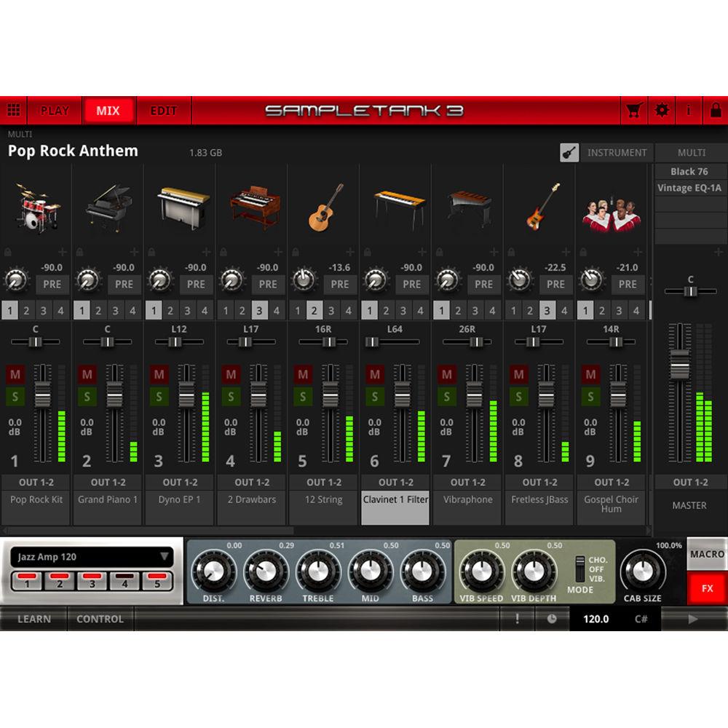This screenshot has width=728, height=728.
Task: Switch the MODE lever to OFF
Action: tap(579, 571)
